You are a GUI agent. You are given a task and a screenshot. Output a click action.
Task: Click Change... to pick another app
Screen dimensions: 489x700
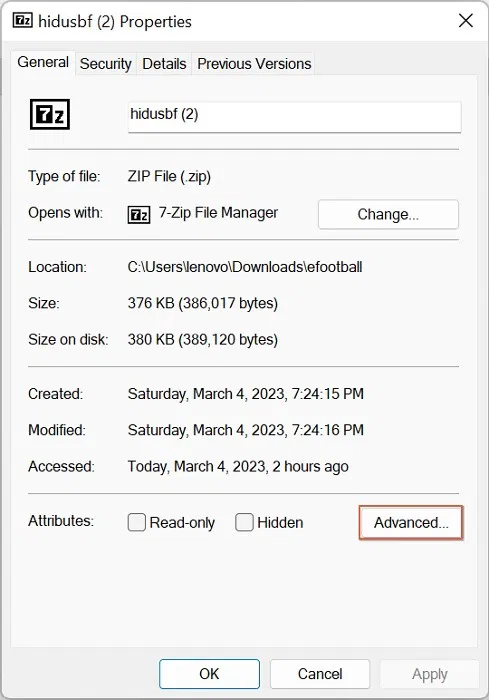click(x=388, y=214)
